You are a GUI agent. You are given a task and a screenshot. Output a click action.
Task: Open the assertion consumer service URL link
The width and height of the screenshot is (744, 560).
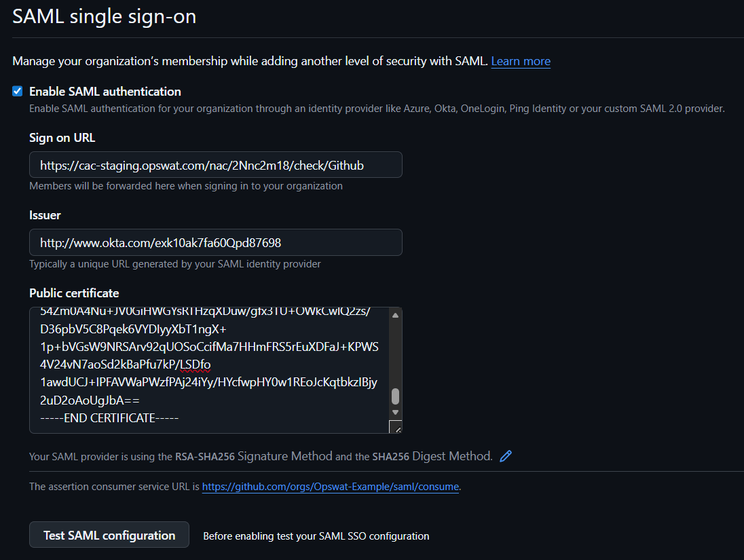331,487
